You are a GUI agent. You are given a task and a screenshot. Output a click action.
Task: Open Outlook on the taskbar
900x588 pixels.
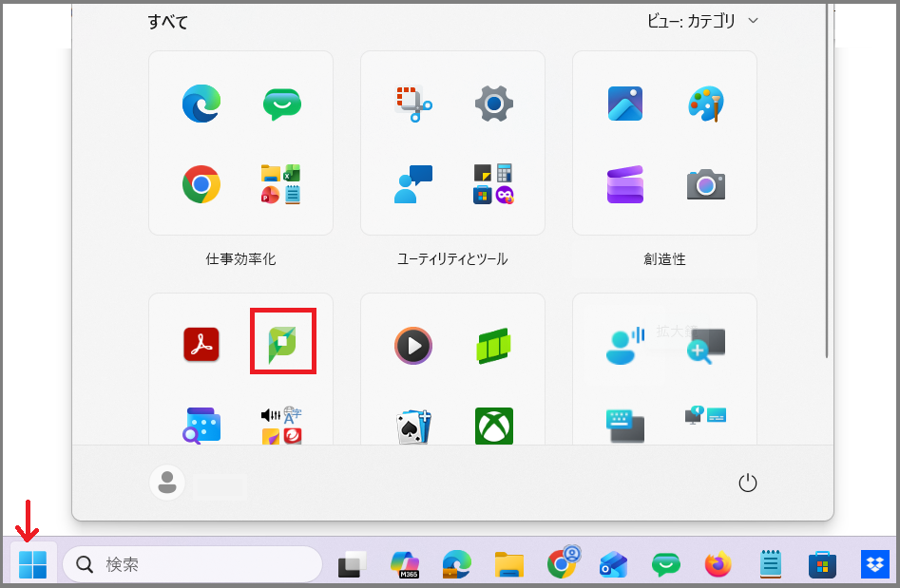pyautogui.click(x=613, y=564)
